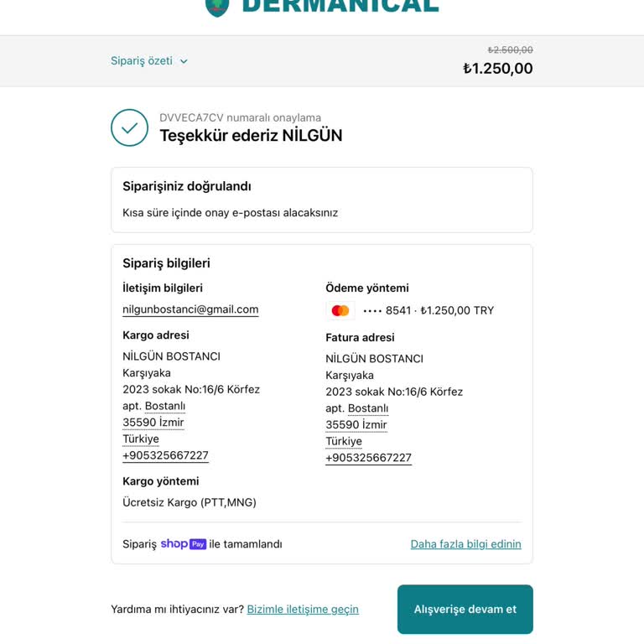This screenshot has height=644, width=644.
Task: Click the Teşekkür ederiz NİLGÜN heading
Action: tap(251, 136)
